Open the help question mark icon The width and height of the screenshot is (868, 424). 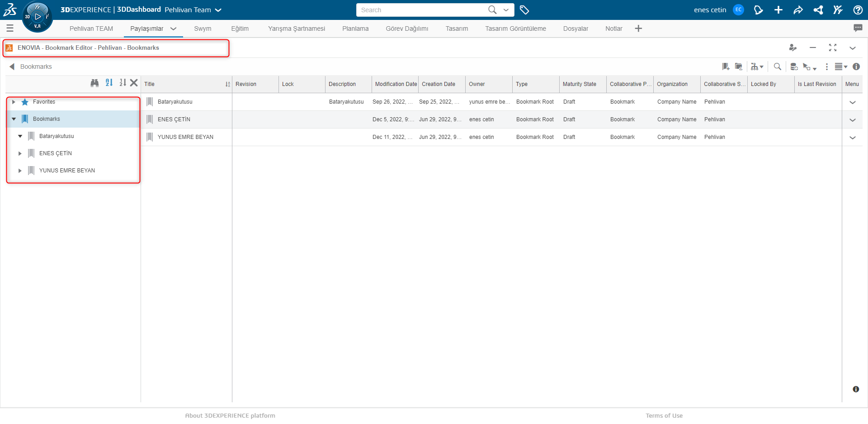[x=858, y=10]
